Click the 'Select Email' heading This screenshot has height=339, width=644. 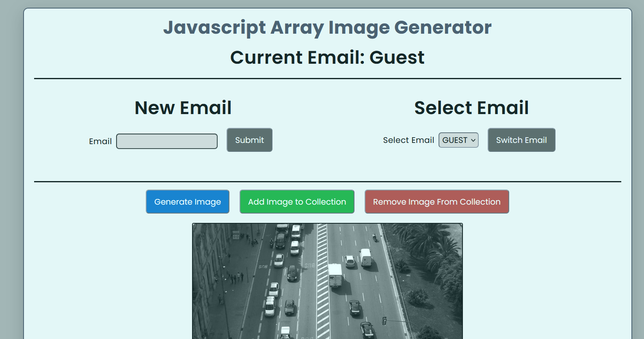pos(471,108)
